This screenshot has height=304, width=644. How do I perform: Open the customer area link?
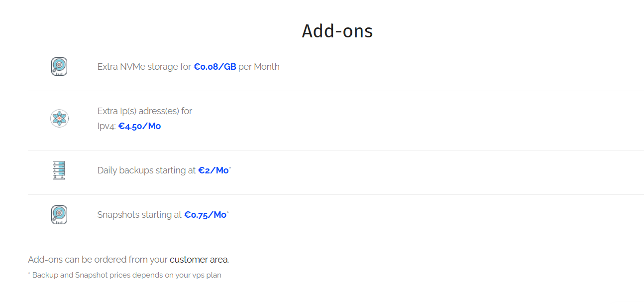point(199,260)
